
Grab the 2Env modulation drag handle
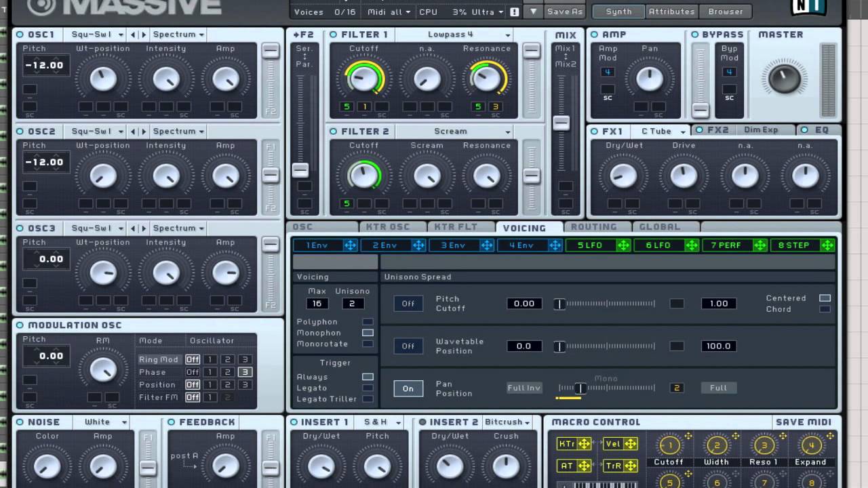tap(418, 245)
